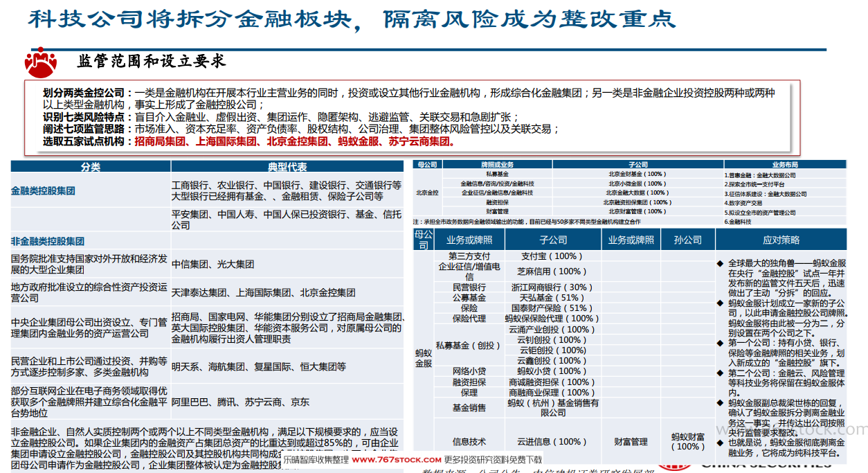This screenshot has height=473, width=868.
Task: Click the cell 北京小微金服（100%）
Action: pyautogui.click(x=637, y=184)
